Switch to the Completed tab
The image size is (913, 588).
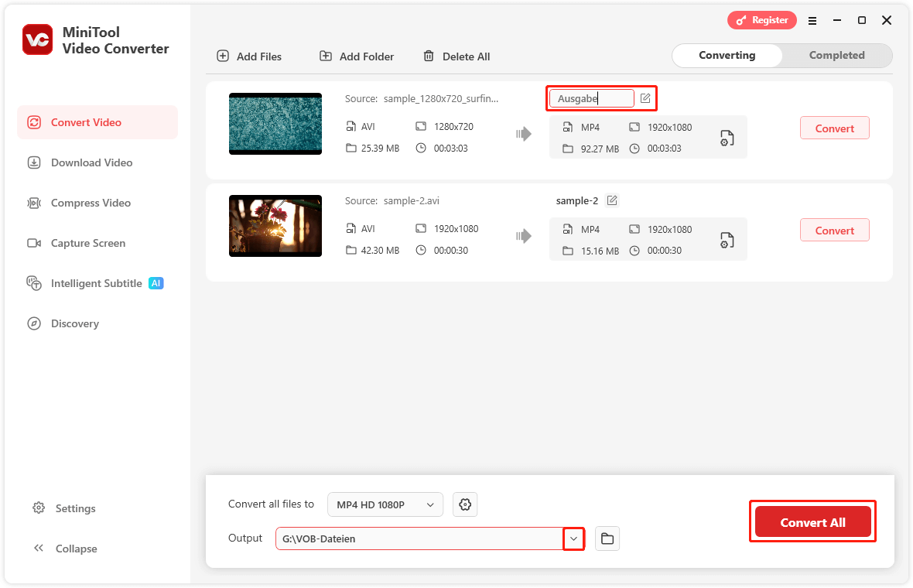(836, 55)
